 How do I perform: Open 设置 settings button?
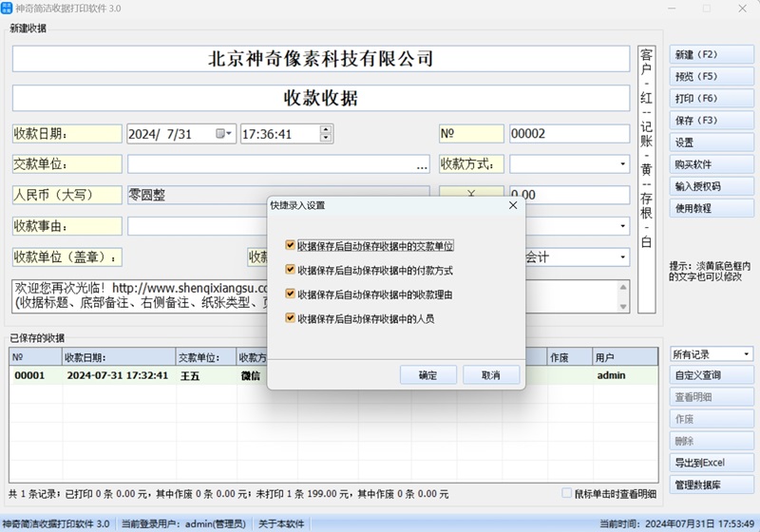(712, 142)
